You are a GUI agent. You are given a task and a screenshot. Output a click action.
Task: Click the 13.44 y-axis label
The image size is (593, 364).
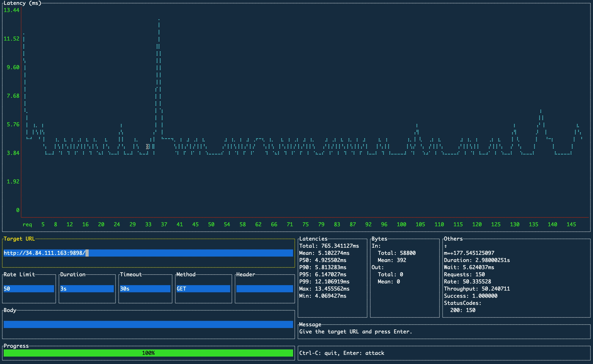11,10
